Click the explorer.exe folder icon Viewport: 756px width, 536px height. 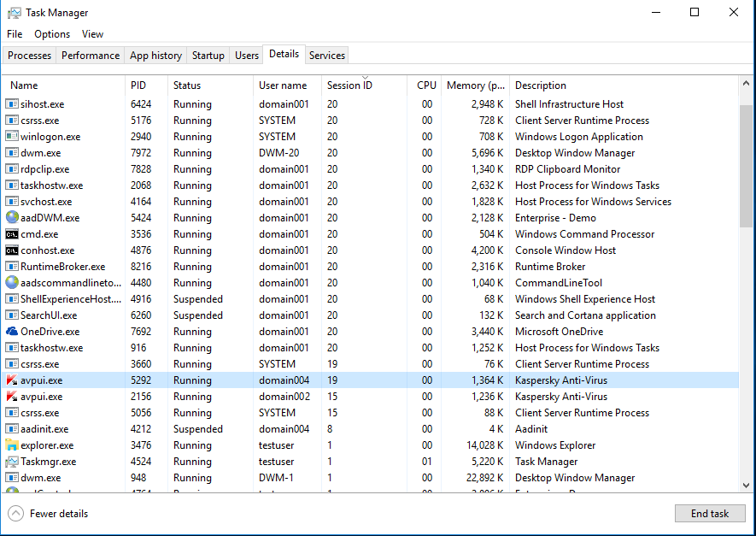pos(12,445)
